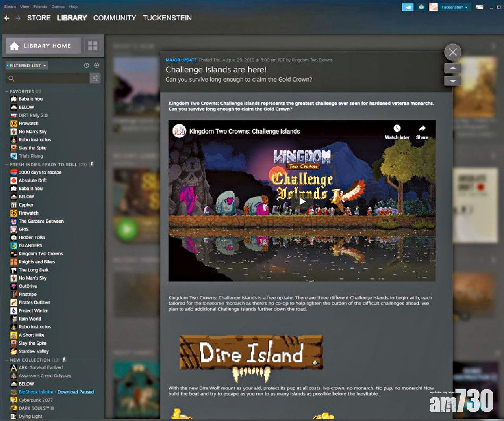Collapse Fresh Indies Ready to Roll collection
The width and height of the screenshot is (504, 421).
click(7, 165)
